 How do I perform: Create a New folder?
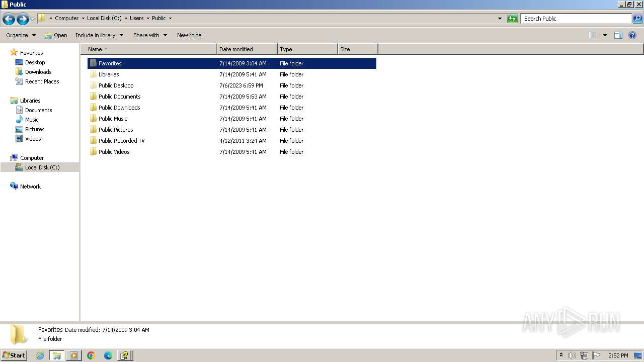pyautogui.click(x=190, y=35)
